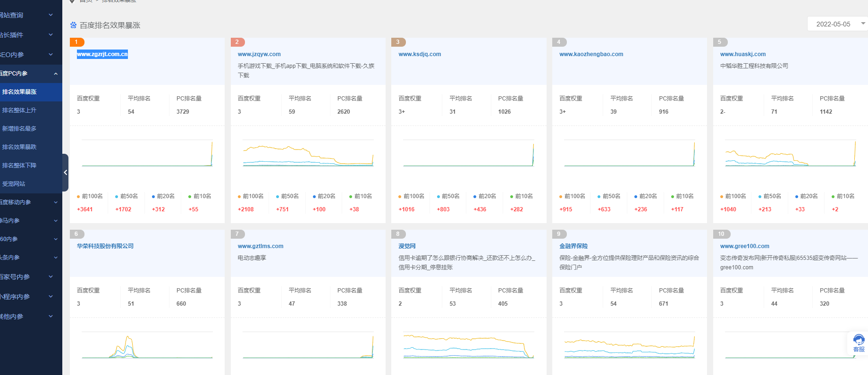
Task: Open www.ksdjq.com site link
Action: pyautogui.click(x=420, y=54)
